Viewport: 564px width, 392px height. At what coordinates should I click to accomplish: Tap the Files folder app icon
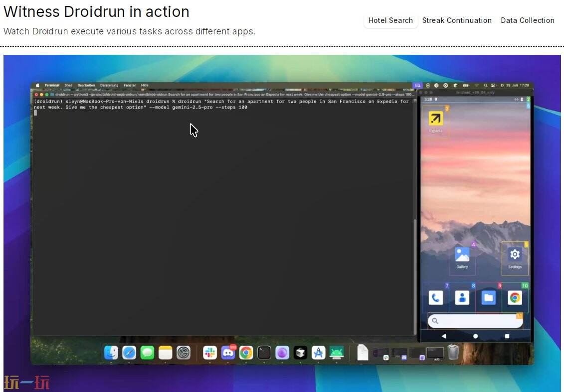(x=488, y=298)
